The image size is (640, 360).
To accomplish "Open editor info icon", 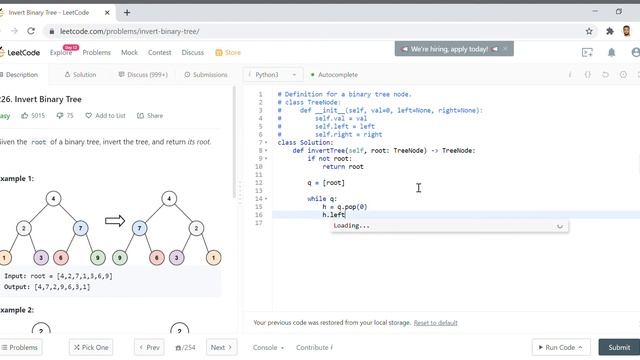I will point(570,75).
